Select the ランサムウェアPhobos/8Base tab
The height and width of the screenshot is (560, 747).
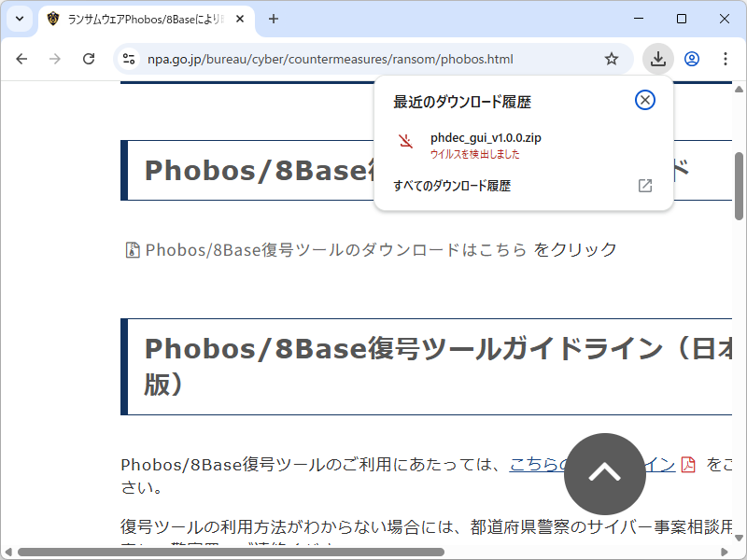click(140, 19)
